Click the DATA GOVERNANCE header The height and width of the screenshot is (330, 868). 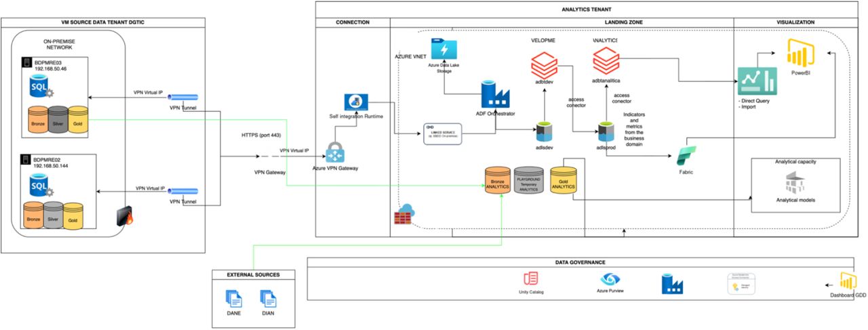pyautogui.click(x=579, y=262)
